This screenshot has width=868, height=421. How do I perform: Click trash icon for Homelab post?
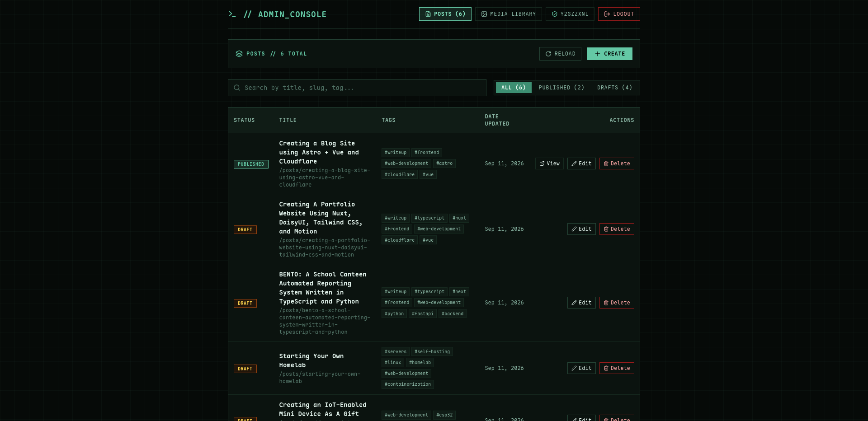pyautogui.click(x=606, y=368)
